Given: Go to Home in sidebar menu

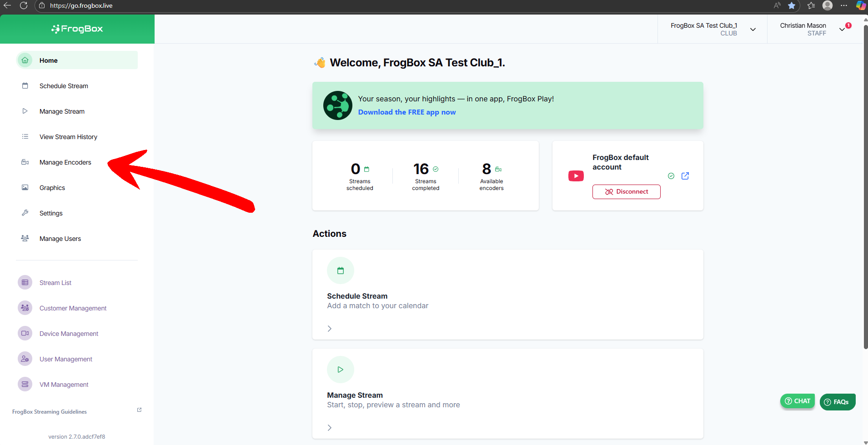Looking at the screenshot, I should (x=77, y=60).
